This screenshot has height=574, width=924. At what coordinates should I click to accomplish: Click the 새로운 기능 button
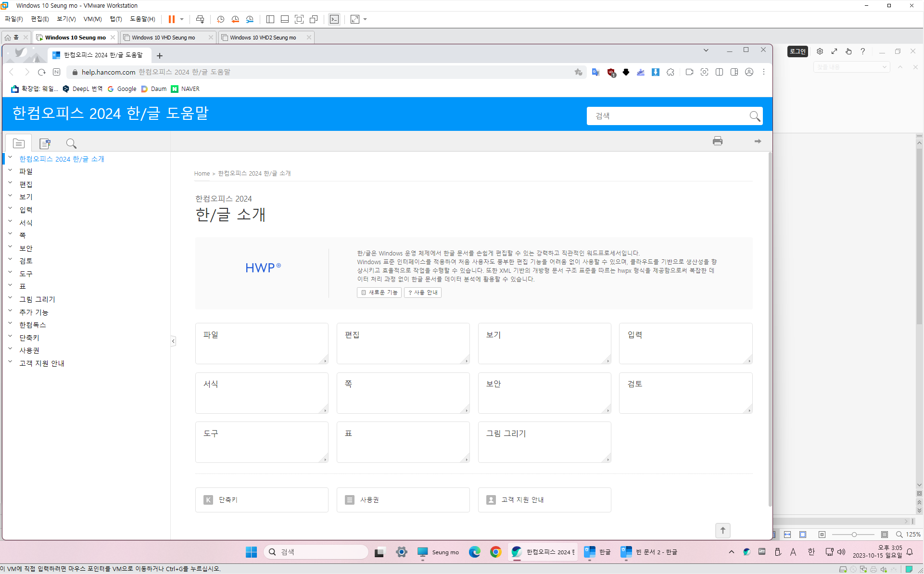[x=379, y=293]
